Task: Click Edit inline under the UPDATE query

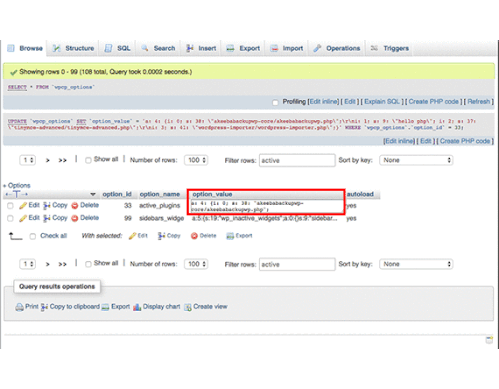Action: tap(399, 141)
